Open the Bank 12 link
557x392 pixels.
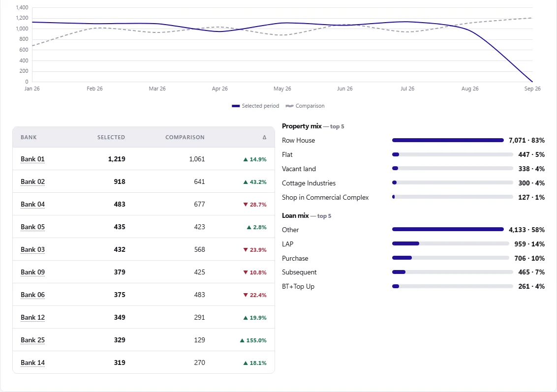(32, 317)
